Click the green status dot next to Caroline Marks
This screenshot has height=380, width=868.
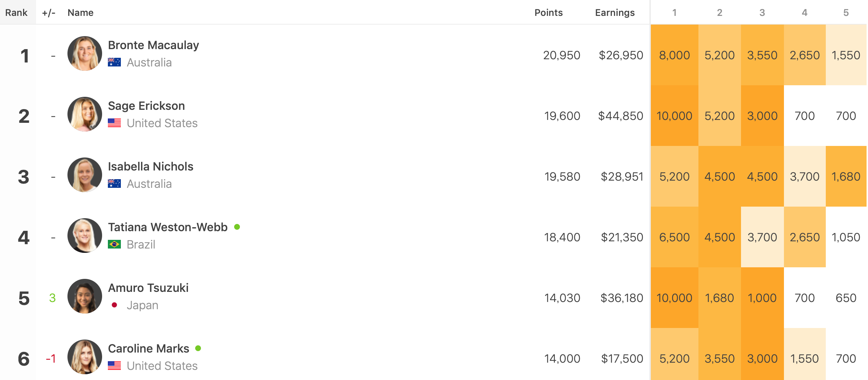coord(198,348)
